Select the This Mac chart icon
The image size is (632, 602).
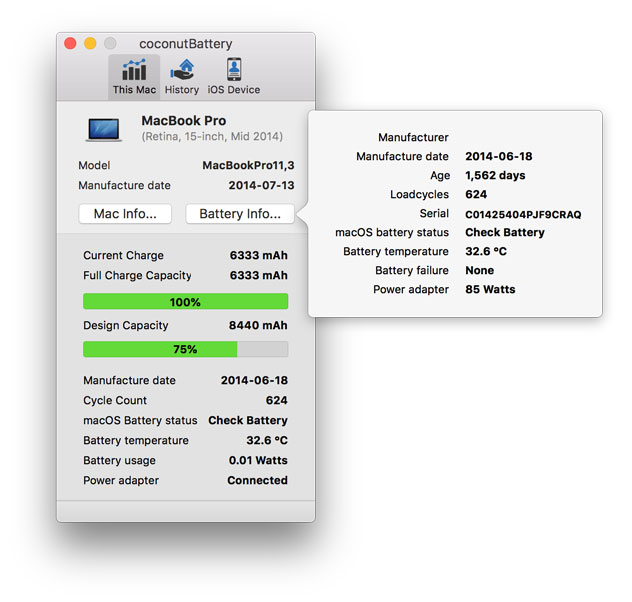click(x=134, y=70)
